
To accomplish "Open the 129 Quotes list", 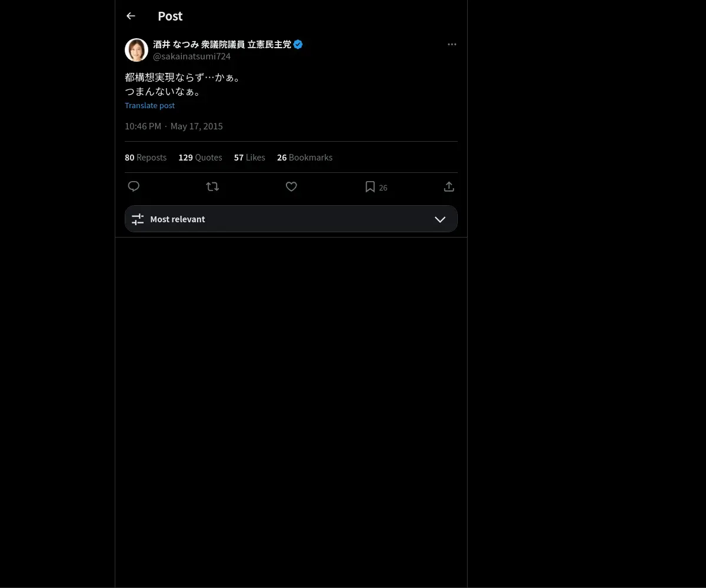I will click(200, 158).
